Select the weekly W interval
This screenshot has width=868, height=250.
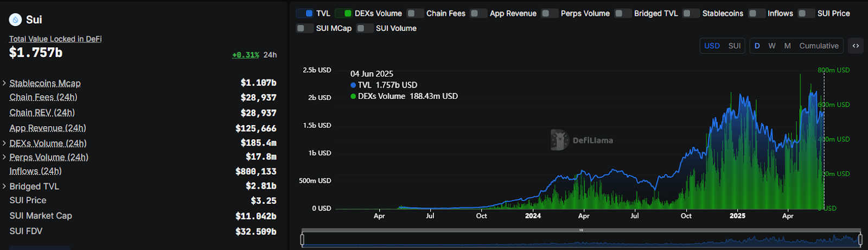pos(772,46)
